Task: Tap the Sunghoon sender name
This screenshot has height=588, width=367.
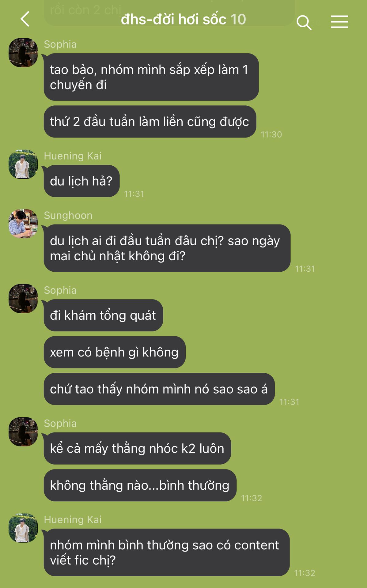Action: click(68, 215)
